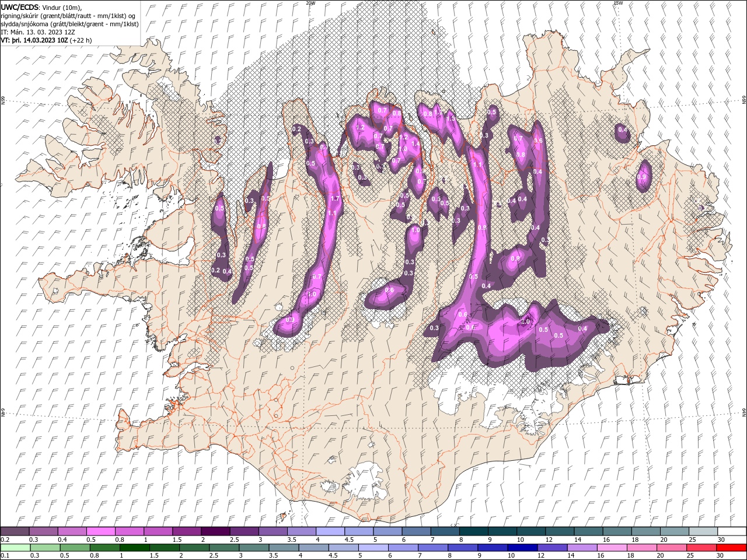Screen dimensions: 747x560
Task: Click the hot pink 20 rain swatch
Action: [672, 548]
